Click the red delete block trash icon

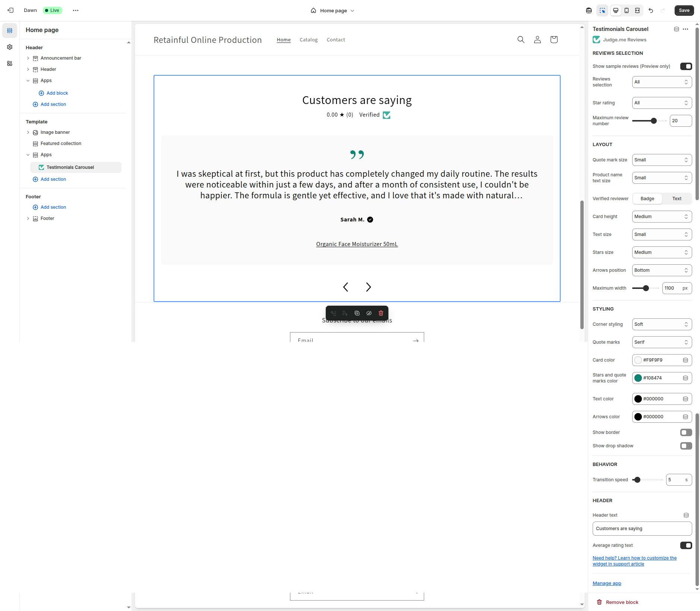381,313
